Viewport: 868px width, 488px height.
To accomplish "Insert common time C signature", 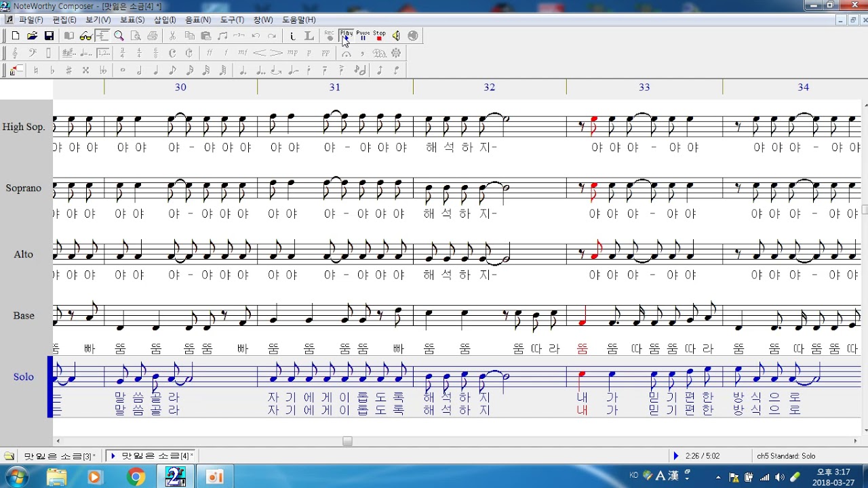I will [x=172, y=53].
